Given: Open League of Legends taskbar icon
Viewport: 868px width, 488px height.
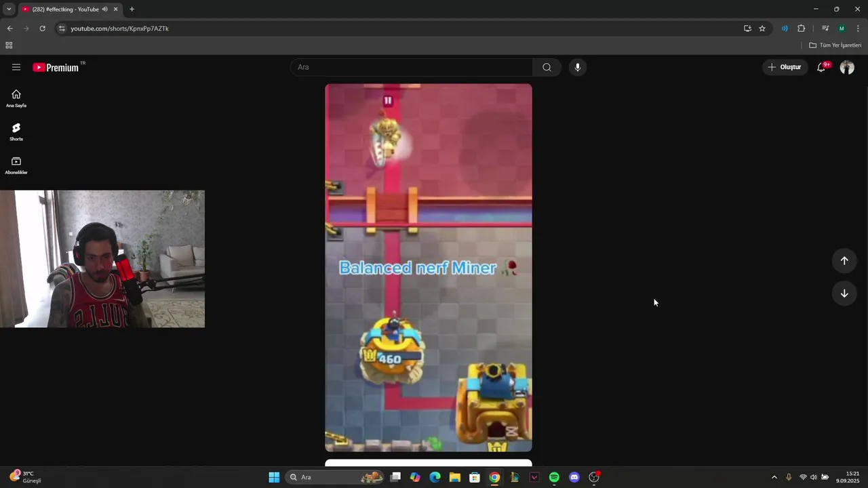Looking at the screenshot, I should coord(515,477).
